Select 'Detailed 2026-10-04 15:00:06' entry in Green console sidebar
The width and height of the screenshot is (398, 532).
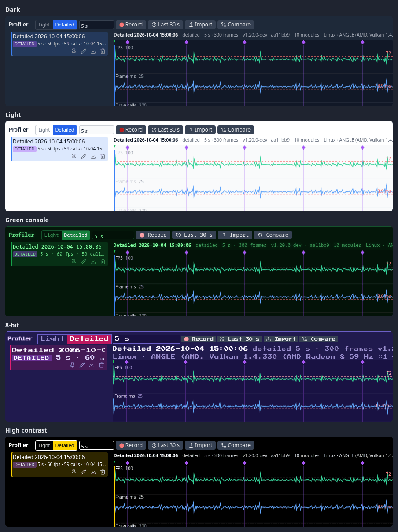(x=59, y=254)
